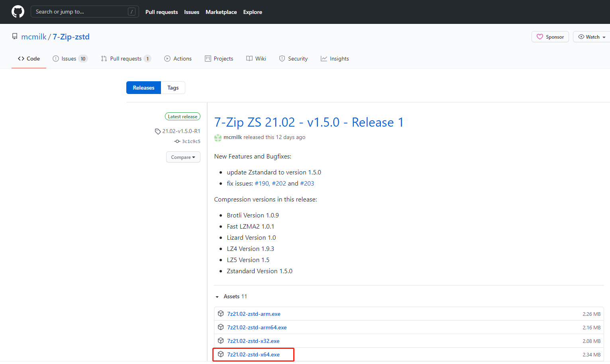The width and height of the screenshot is (610, 364).
Task: Download 7z21.02-zstd-x64.exe
Action: click(x=253, y=354)
